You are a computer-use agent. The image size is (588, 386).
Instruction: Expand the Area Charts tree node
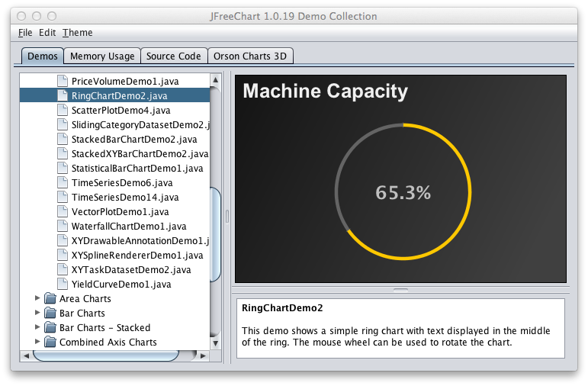pos(37,298)
